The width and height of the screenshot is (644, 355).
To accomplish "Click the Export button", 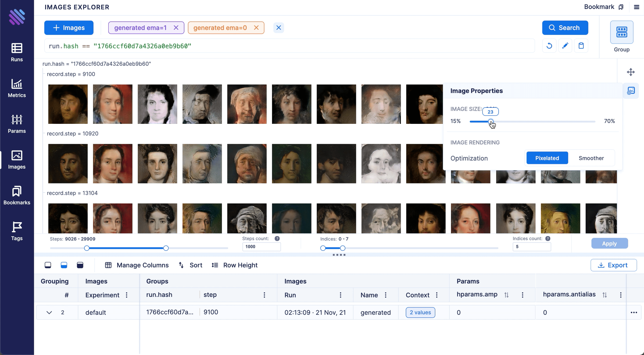I will (614, 265).
